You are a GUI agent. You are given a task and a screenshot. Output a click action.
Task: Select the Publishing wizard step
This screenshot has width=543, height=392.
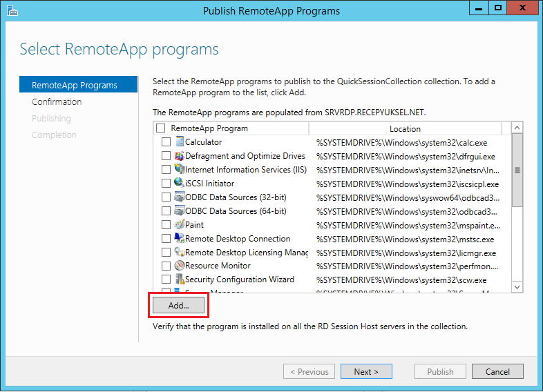point(51,118)
